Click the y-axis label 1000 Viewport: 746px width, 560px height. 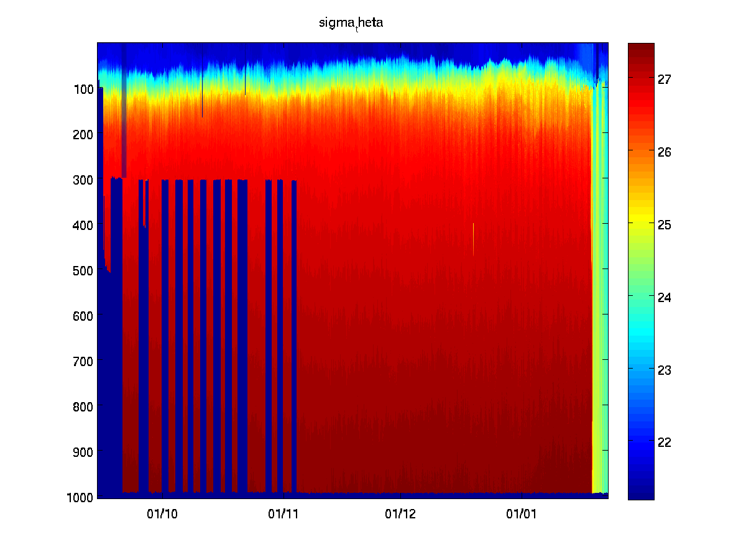(80, 497)
